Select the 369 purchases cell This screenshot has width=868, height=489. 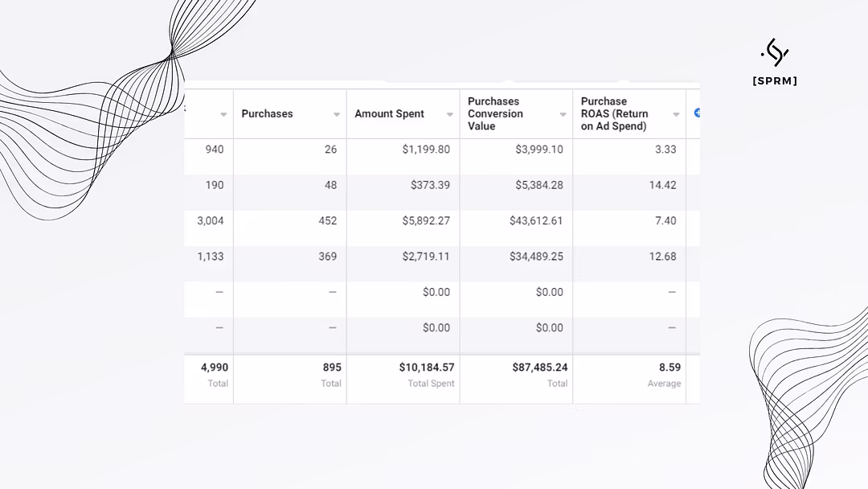tap(327, 257)
